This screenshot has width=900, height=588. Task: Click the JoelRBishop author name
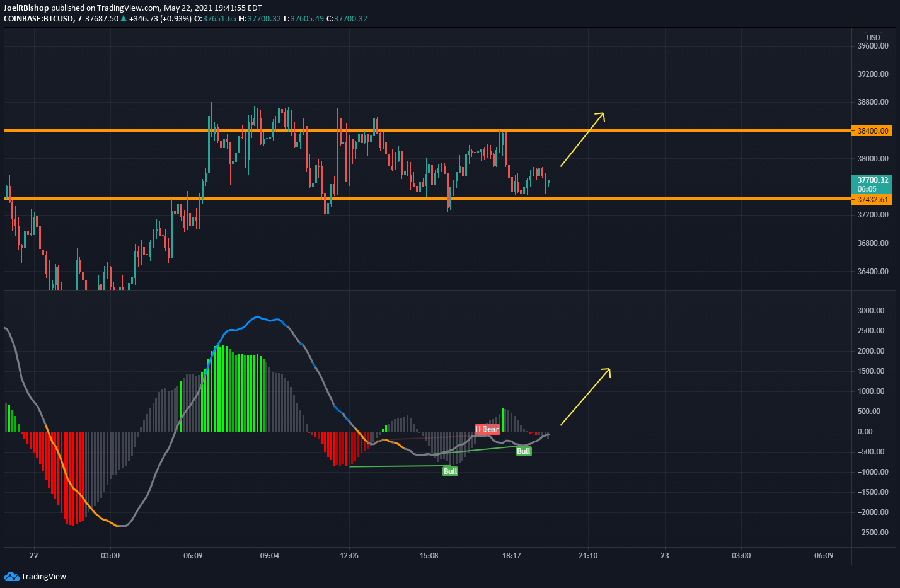pyautogui.click(x=26, y=8)
